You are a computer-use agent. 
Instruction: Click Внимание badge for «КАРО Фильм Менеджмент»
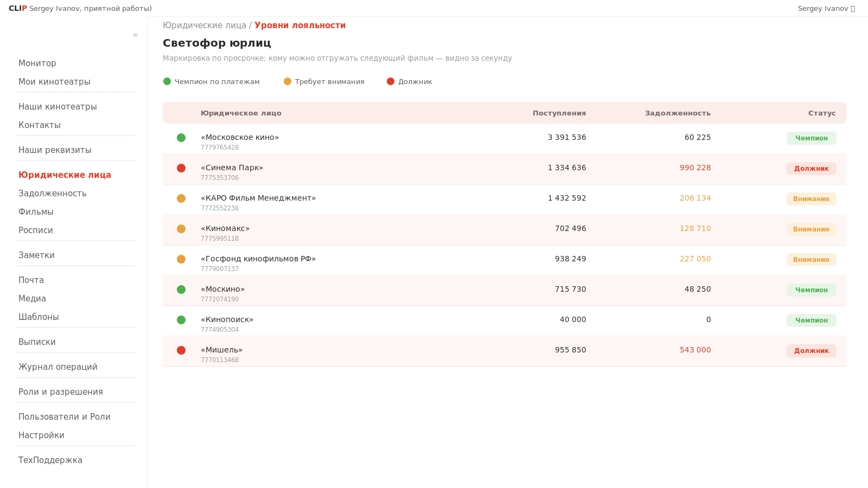812,199
